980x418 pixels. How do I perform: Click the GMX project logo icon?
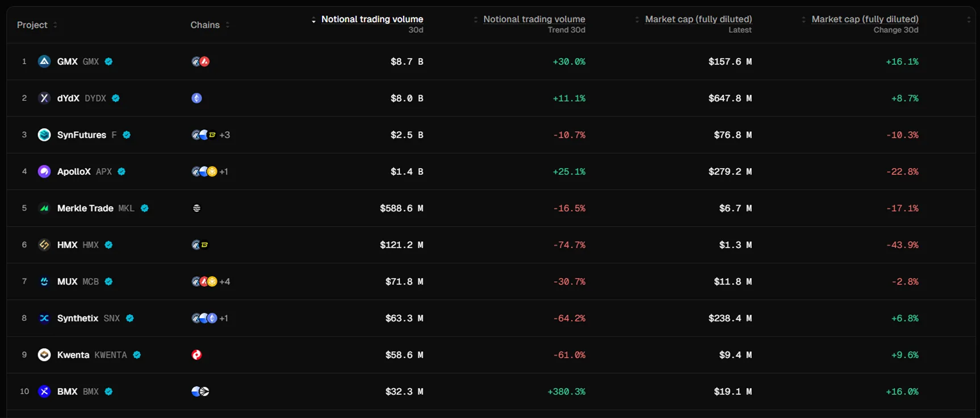[x=44, y=61]
